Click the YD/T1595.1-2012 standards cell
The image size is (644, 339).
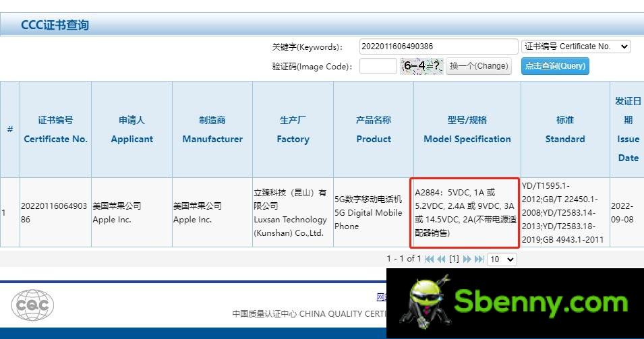point(565,212)
